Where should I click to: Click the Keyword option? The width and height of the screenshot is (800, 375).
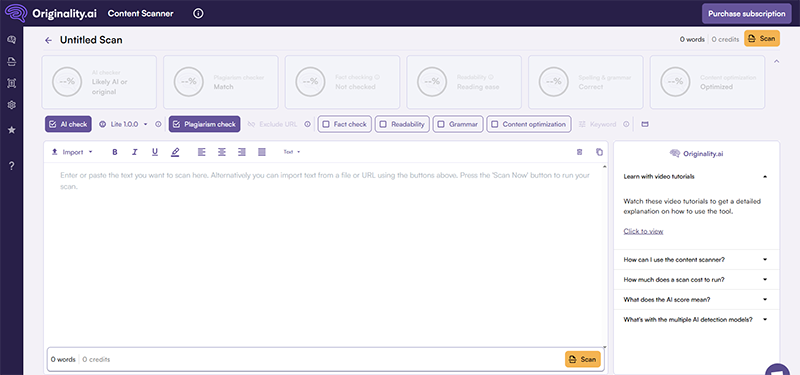pyautogui.click(x=597, y=124)
